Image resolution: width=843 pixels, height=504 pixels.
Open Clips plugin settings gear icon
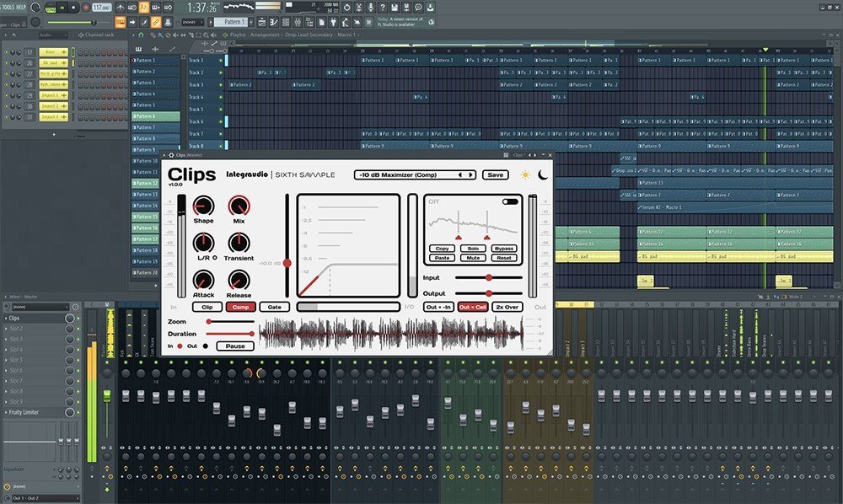tap(171, 155)
